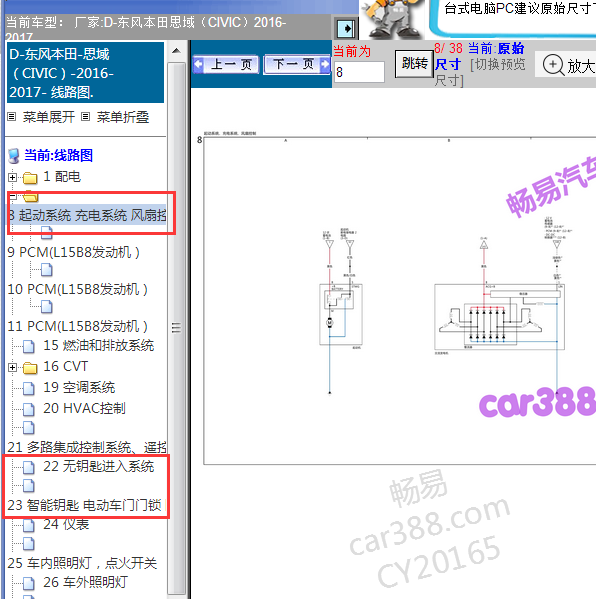Click the 16 CVT folder icon
The image size is (596, 599).
30,368
